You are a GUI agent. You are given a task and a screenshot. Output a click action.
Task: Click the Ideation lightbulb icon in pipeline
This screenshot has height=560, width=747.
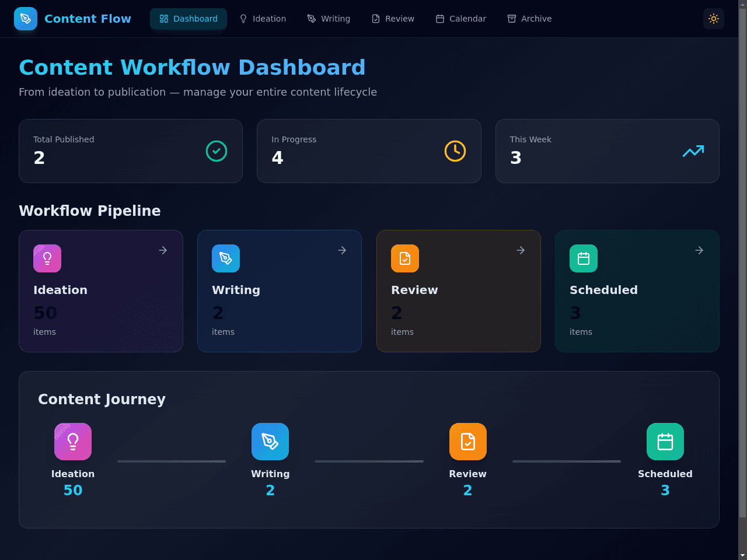(47, 258)
